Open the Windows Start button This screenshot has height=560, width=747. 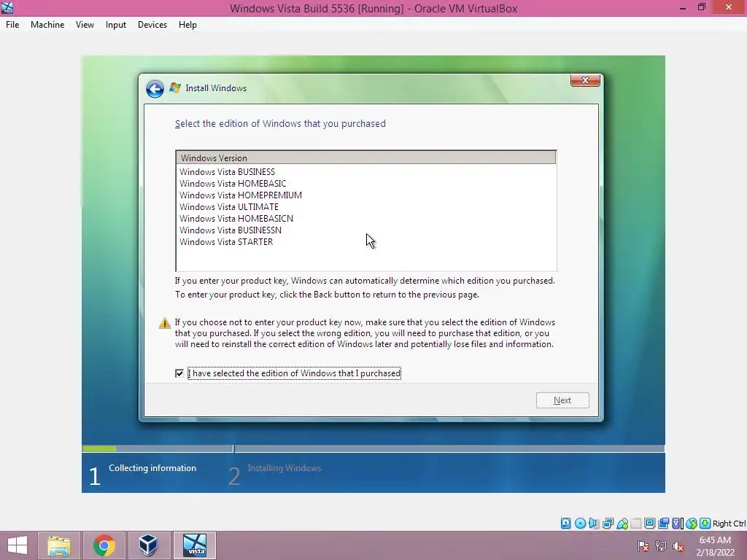18,545
